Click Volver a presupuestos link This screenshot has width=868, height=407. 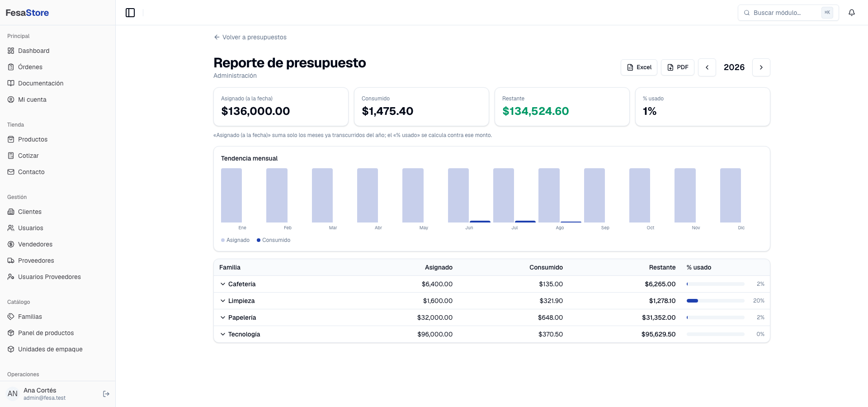[250, 37]
